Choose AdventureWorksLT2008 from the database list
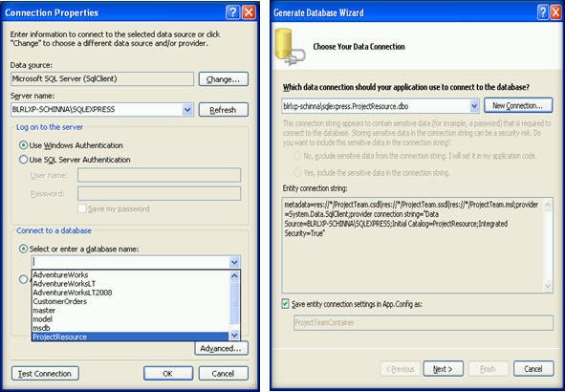The width and height of the screenshot is (565, 392). [131, 293]
